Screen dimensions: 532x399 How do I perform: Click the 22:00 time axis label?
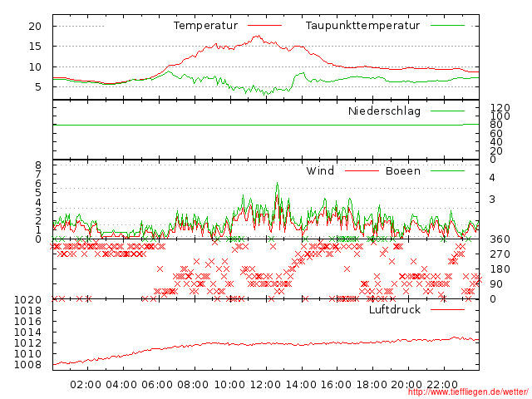[x=442, y=385]
